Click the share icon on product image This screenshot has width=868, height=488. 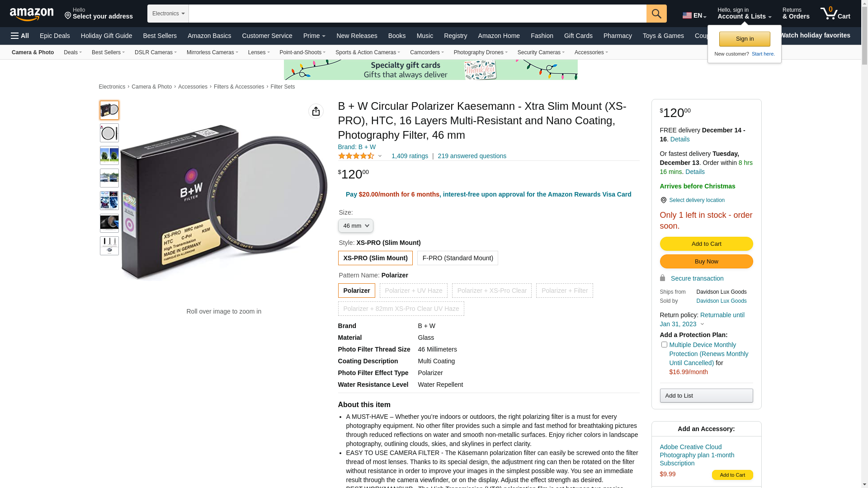(x=316, y=111)
